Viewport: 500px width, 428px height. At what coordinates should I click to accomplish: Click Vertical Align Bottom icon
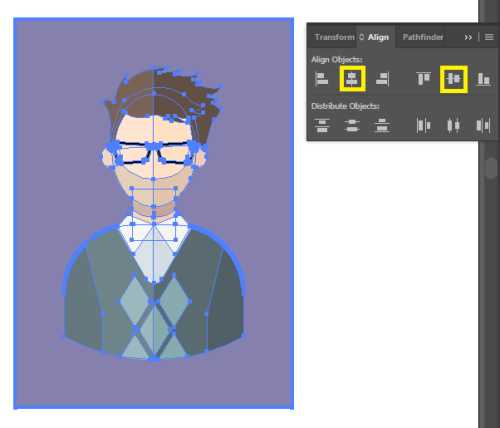(x=483, y=79)
